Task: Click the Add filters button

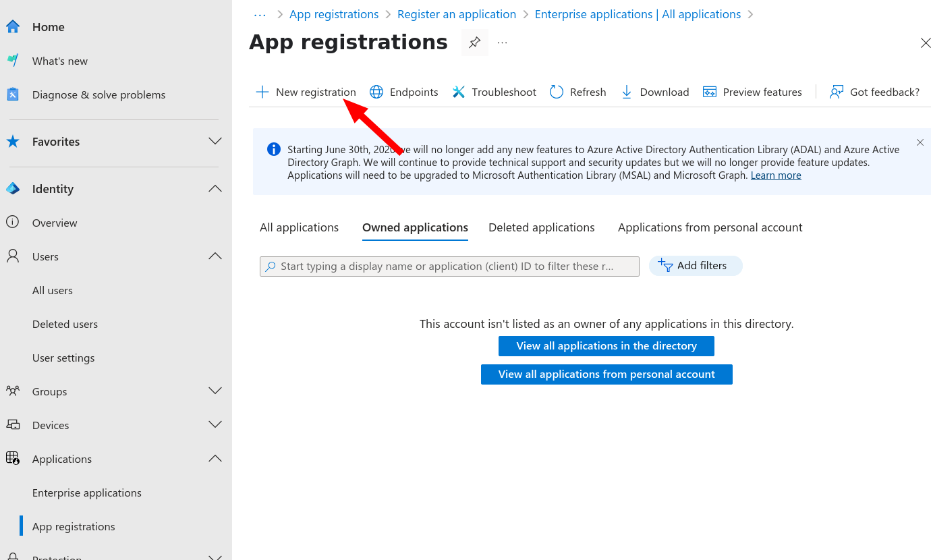Action: [x=696, y=266]
